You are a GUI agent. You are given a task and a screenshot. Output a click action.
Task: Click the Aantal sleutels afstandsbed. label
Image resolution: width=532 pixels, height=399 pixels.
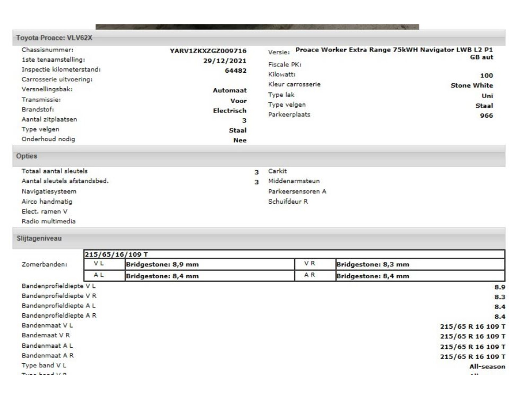coord(65,181)
